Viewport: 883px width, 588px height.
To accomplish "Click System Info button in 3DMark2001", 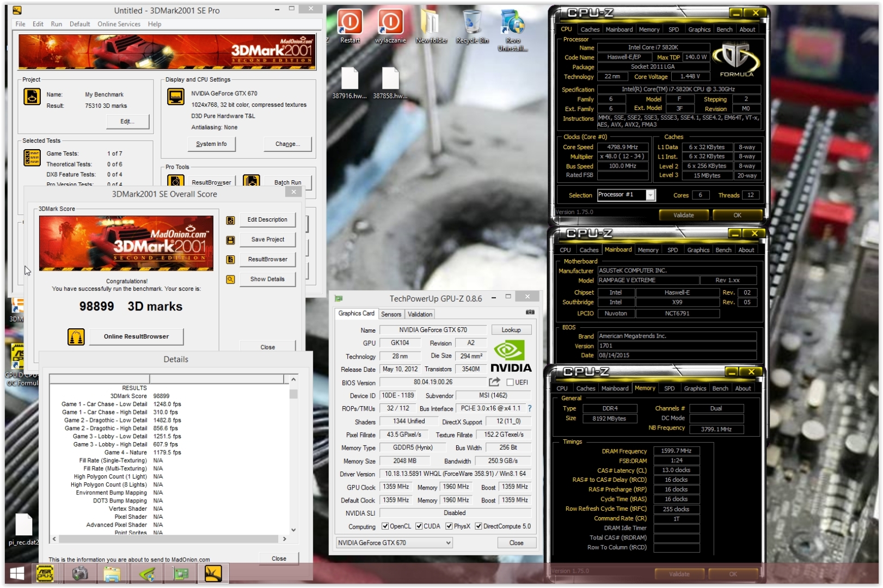I will (x=211, y=144).
